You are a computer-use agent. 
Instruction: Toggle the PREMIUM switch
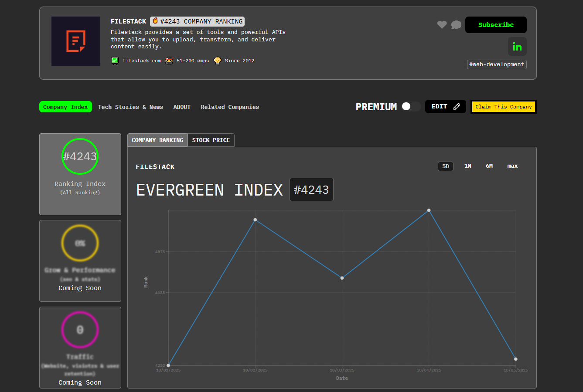pos(411,107)
